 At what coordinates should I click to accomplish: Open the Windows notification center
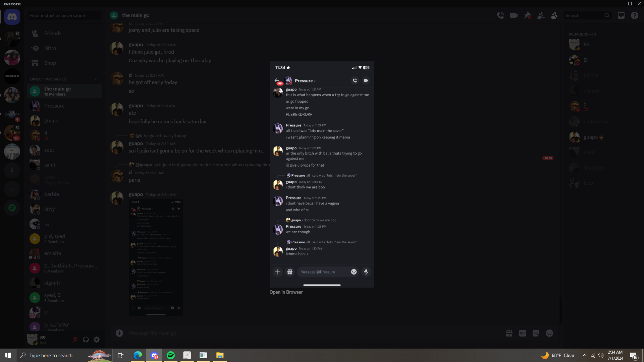(x=634, y=356)
